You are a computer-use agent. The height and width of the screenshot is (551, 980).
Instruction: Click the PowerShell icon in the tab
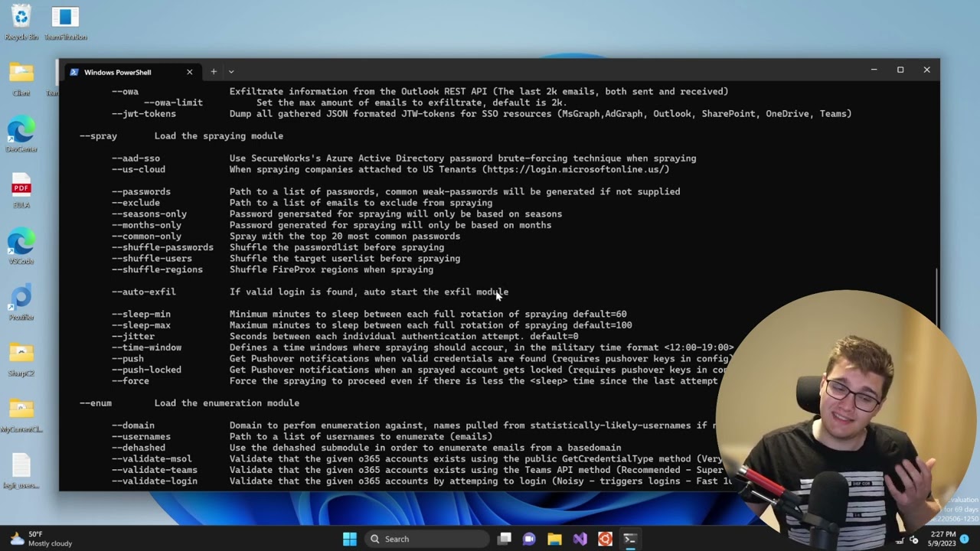tap(74, 72)
